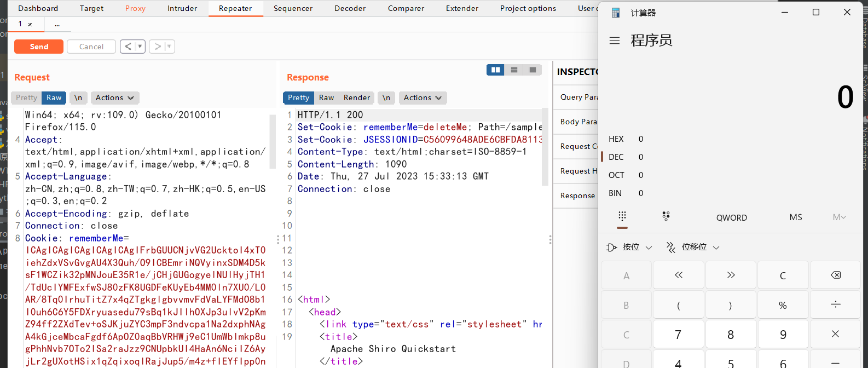This screenshot has height=368, width=868.
Task: Select side-by-side response layout view
Action: pyautogui.click(x=496, y=70)
